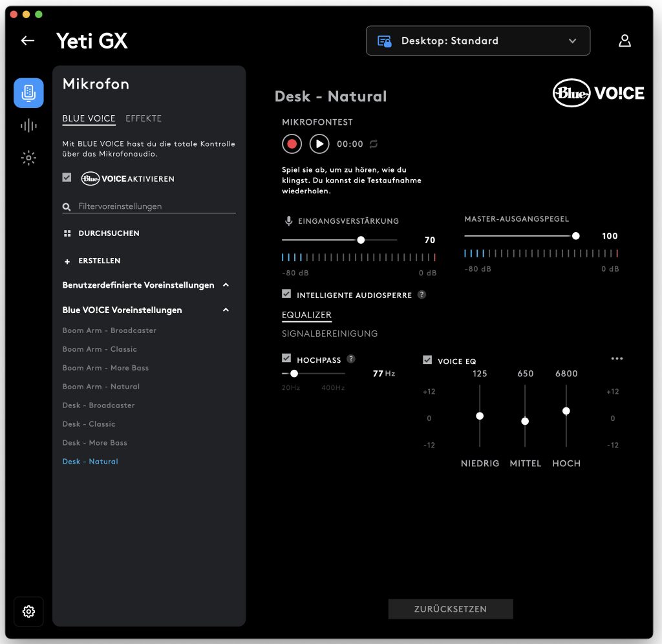
Task: Open the audio waveform section icon
Action: point(28,125)
